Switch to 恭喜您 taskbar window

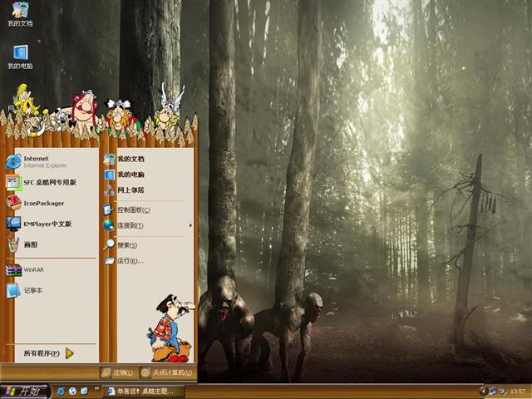point(140,391)
